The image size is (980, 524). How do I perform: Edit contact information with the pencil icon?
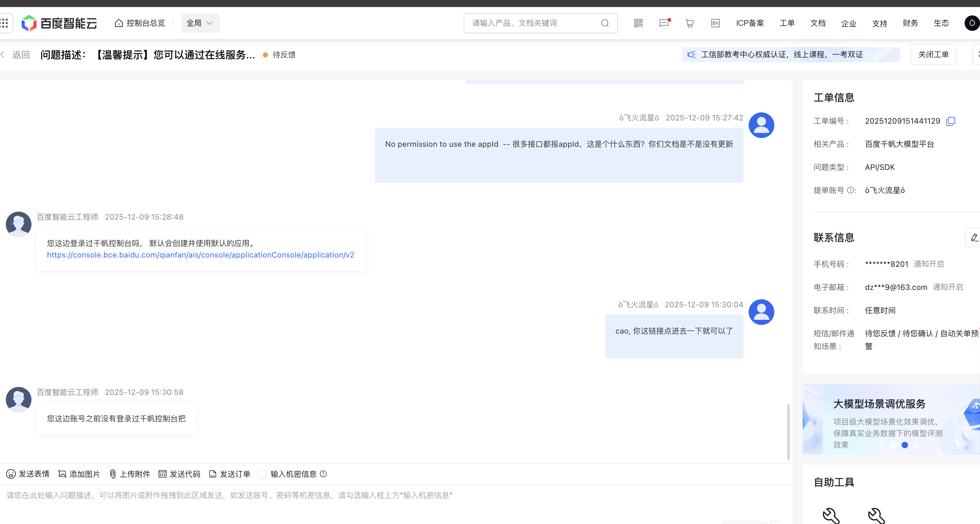pyautogui.click(x=974, y=238)
